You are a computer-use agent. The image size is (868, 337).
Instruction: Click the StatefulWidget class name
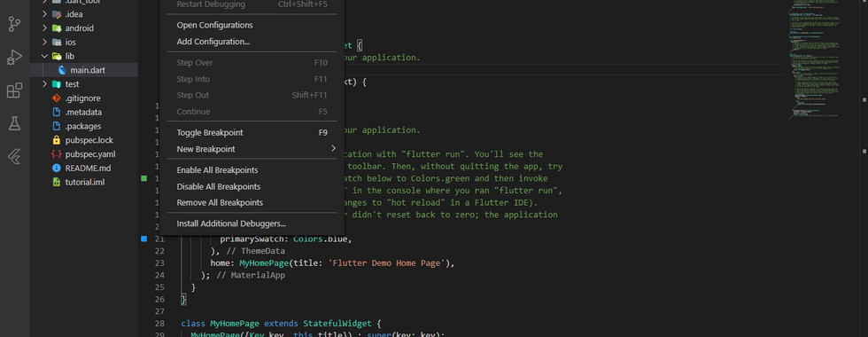pyautogui.click(x=337, y=323)
